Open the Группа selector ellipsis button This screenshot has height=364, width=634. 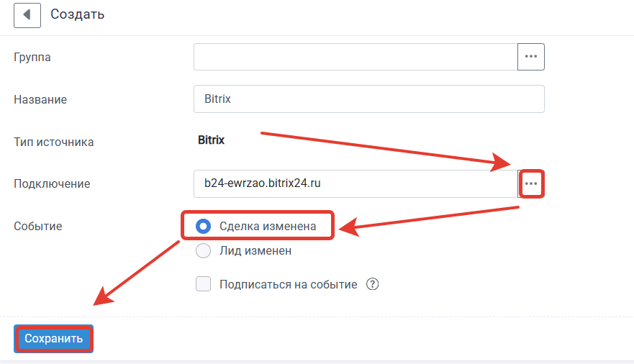(x=531, y=57)
